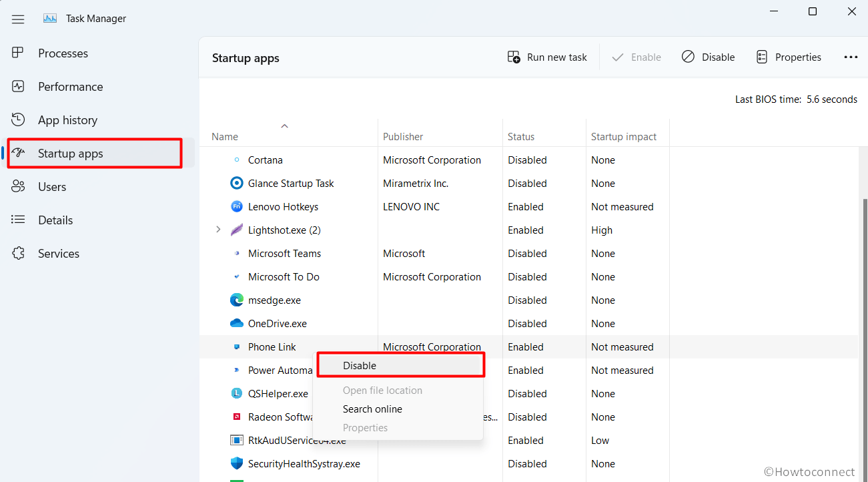The image size is (868, 482).
Task: Select the Phone Link row name
Action: [x=272, y=347]
